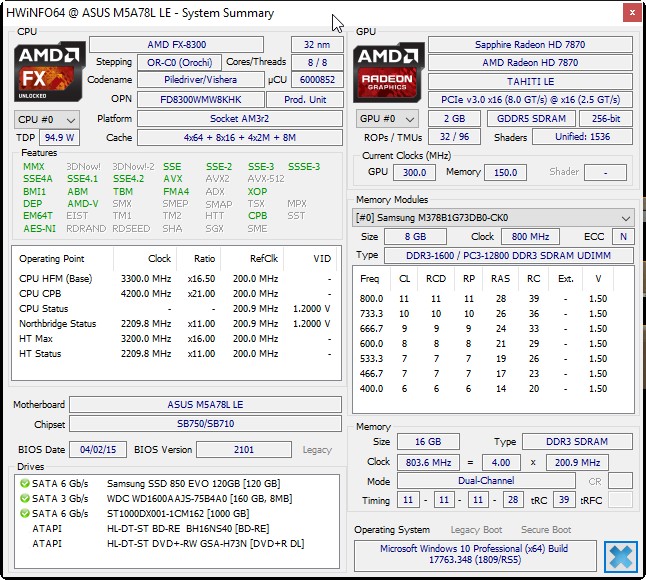Click the PCIe v3.0 x16 link field
The width and height of the screenshot is (646, 580).
click(x=530, y=99)
